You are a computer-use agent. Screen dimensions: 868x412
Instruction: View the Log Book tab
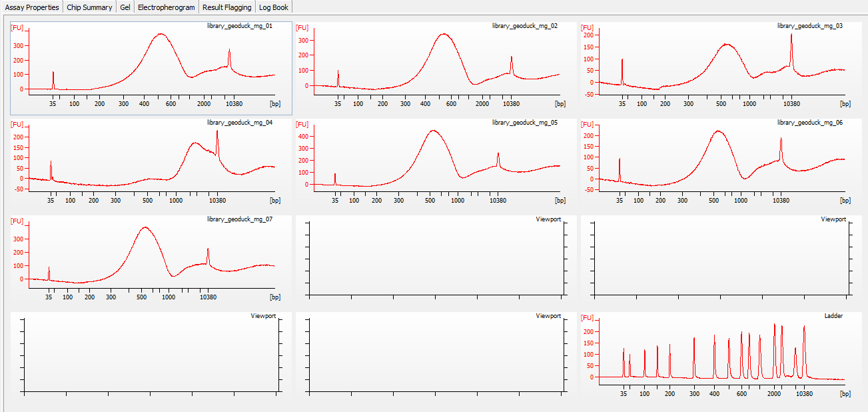(274, 7)
